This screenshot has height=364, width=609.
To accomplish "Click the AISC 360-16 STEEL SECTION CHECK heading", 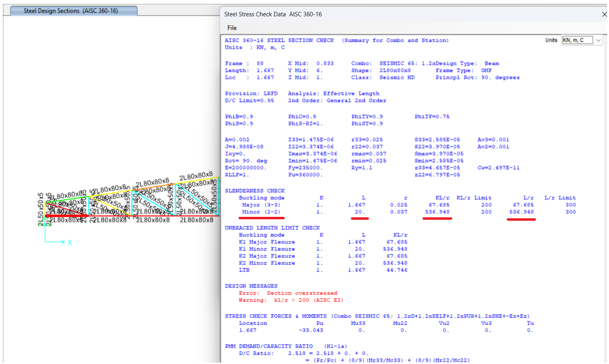I will click(279, 41).
